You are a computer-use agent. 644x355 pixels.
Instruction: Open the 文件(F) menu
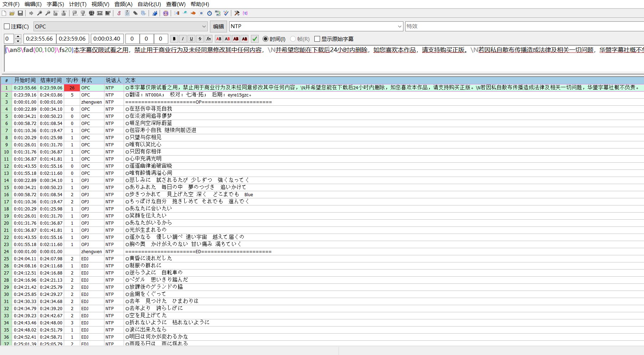pyautogui.click(x=11, y=4)
